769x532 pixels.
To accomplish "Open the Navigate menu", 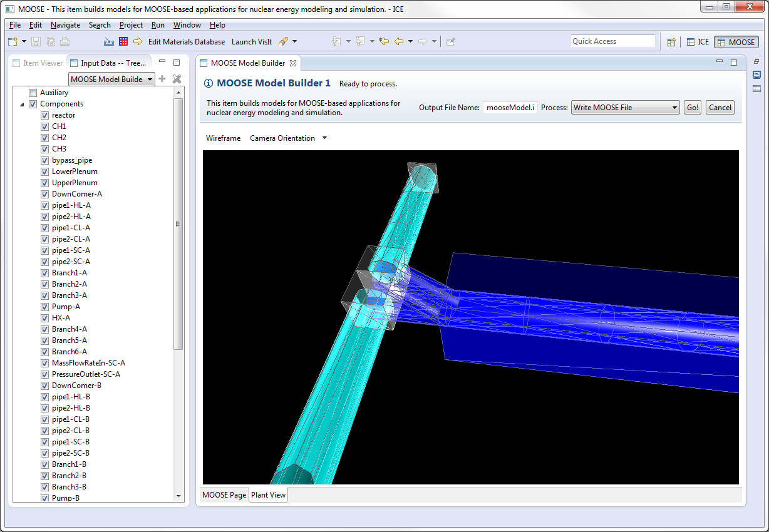I will [x=65, y=25].
